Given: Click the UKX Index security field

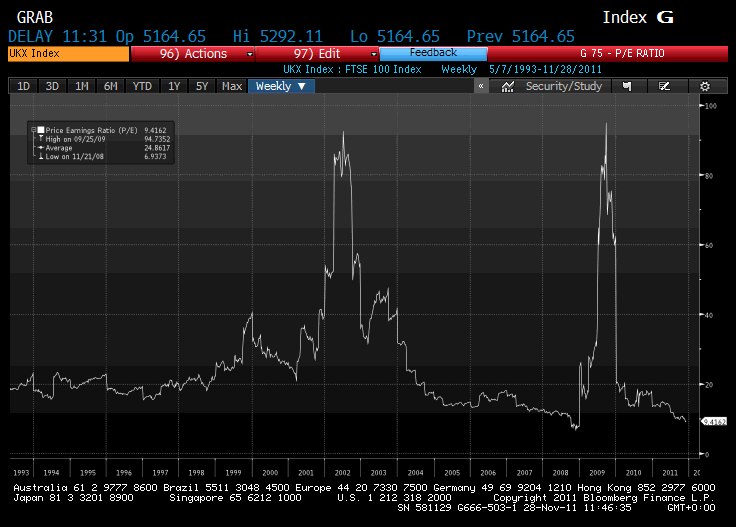Looking at the screenshot, I should click(x=66, y=53).
